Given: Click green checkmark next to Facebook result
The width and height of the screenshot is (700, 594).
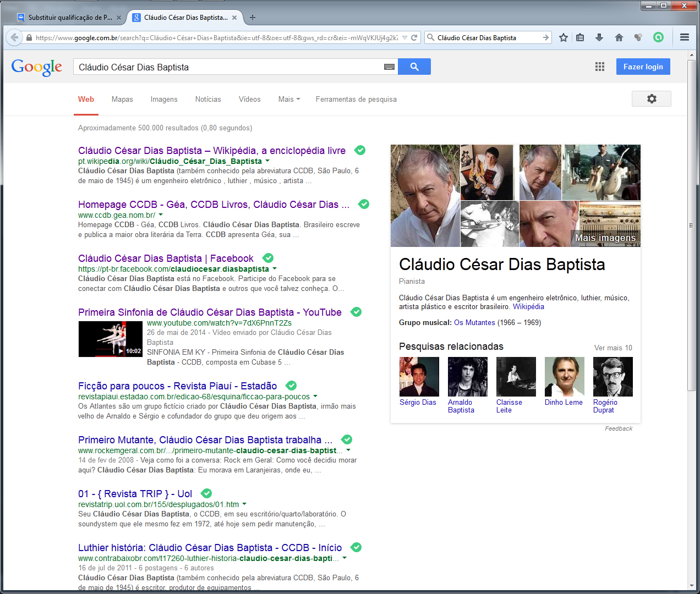Looking at the screenshot, I should [268, 258].
